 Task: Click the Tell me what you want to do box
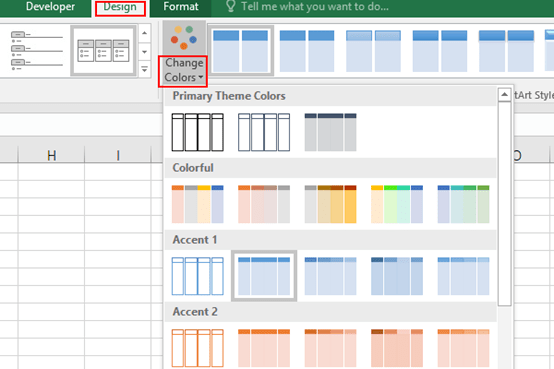coord(315,6)
